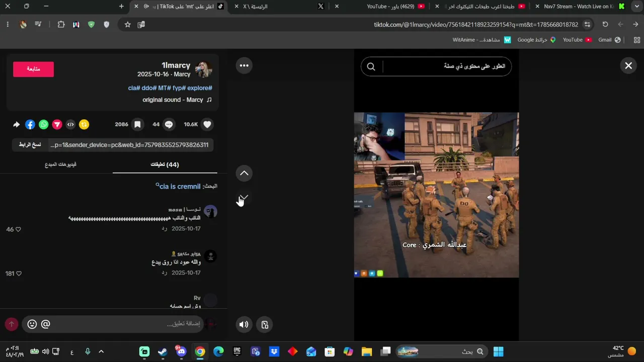Open comments via the speech bubble icon
This screenshot has height=362, width=644.
click(x=169, y=125)
